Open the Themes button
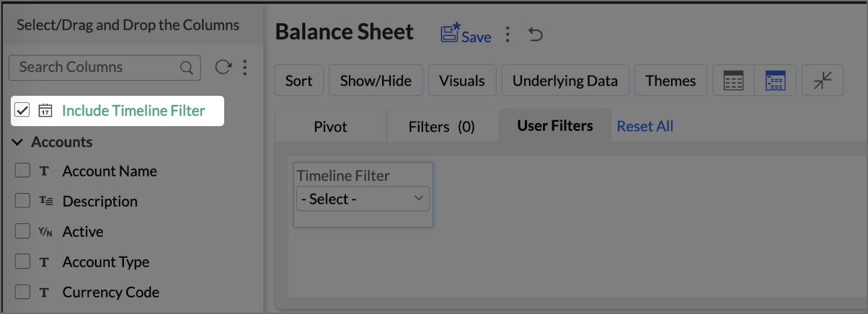Image resolution: width=868 pixels, height=314 pixels. click(670, 81)
